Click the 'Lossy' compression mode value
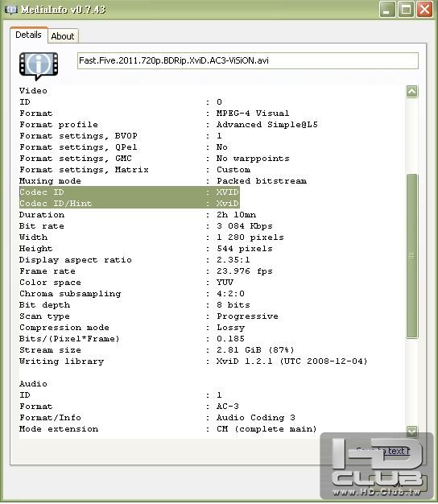 pos(230,328)
